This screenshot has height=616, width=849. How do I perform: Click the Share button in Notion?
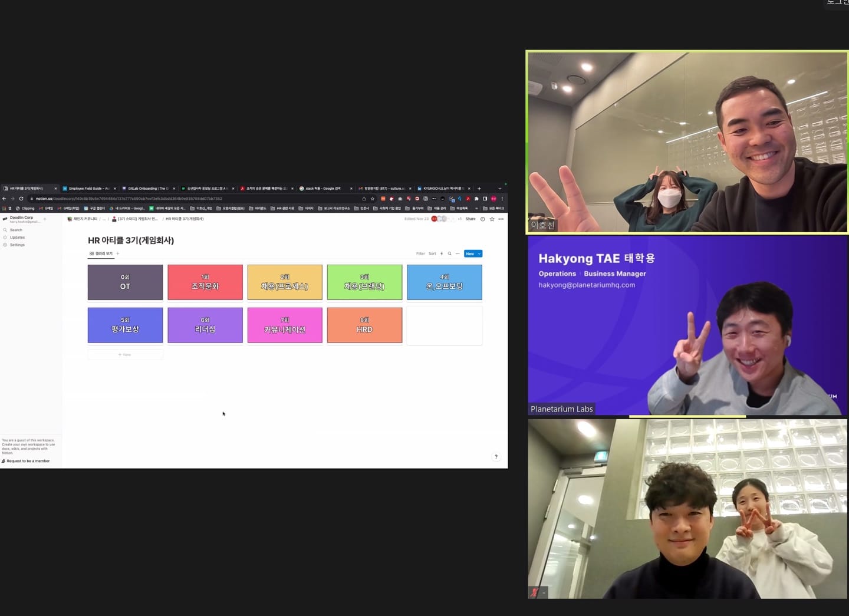(x=470, y=219)
